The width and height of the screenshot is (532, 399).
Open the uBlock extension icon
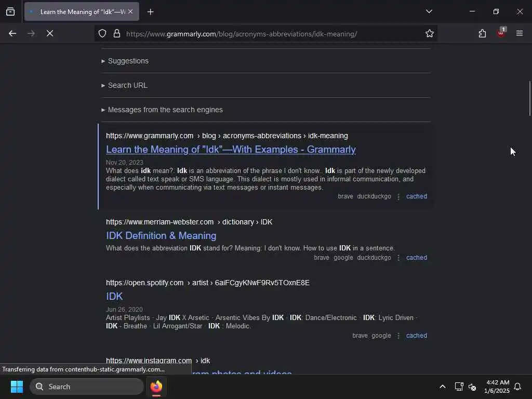(501, 33)
